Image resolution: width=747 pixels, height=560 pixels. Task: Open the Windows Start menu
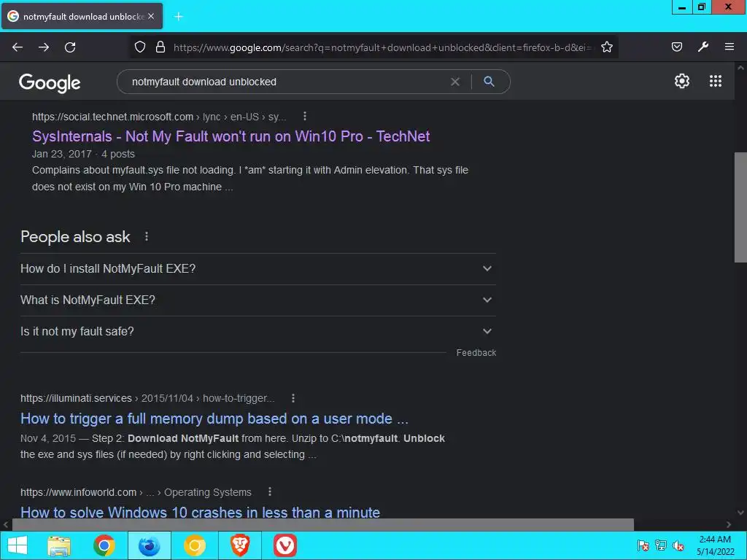[x=18, y=545]
